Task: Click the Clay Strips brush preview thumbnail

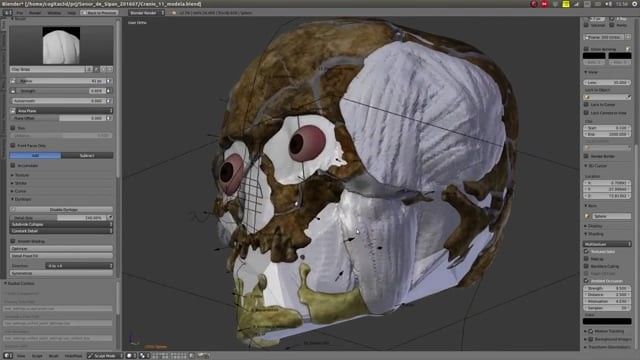Action: [x=61, y=45]
